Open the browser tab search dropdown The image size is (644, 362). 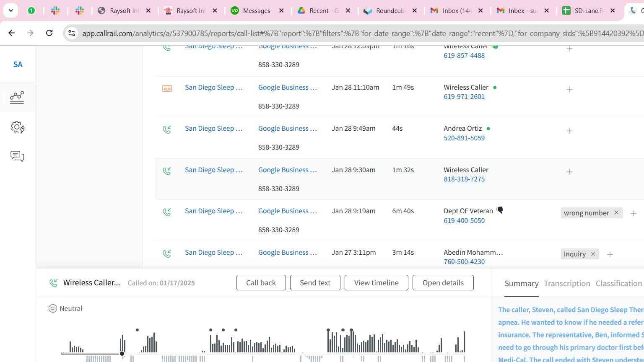click(x=10, y=10)
